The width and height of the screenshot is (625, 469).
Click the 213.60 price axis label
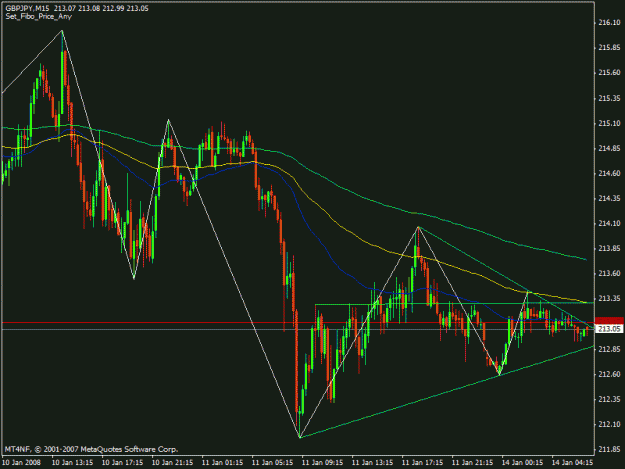[x=609, y=273]
